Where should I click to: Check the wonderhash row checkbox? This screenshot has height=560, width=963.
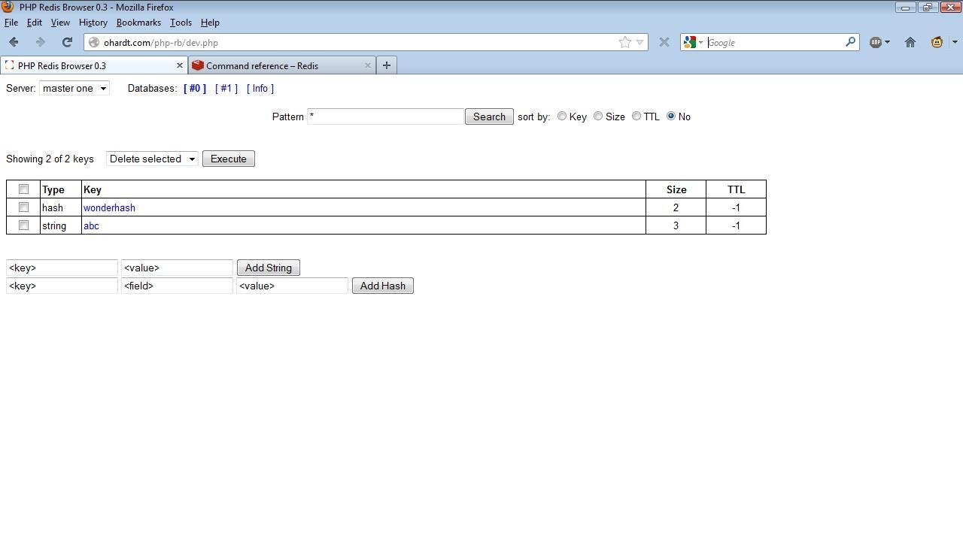(23, 207)
